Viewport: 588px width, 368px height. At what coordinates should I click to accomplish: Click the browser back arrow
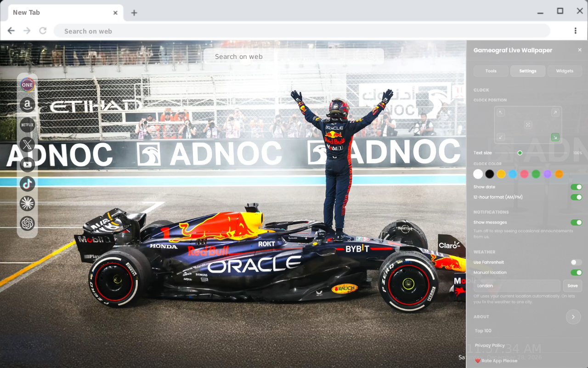(11, 31)
